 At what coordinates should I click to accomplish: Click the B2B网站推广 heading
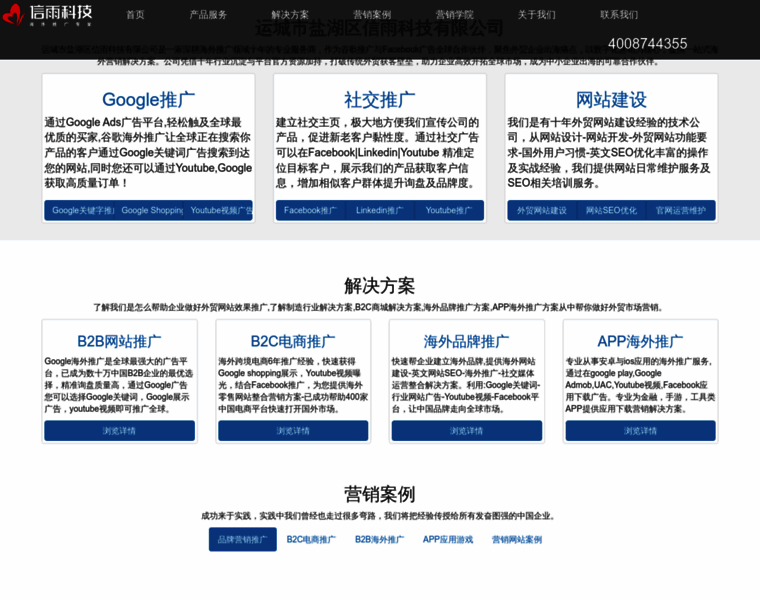(119, 341)
